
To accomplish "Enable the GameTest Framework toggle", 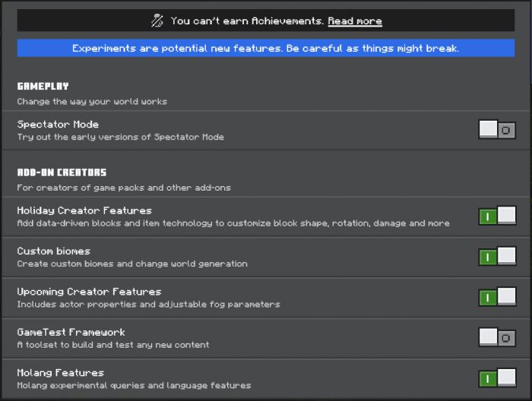I will click(497, 338).
